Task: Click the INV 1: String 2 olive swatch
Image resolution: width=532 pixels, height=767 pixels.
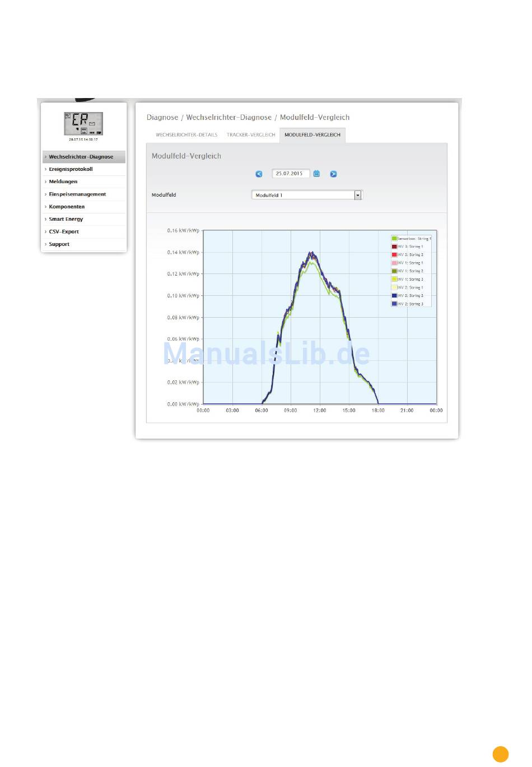Action: tap(394, 271)
